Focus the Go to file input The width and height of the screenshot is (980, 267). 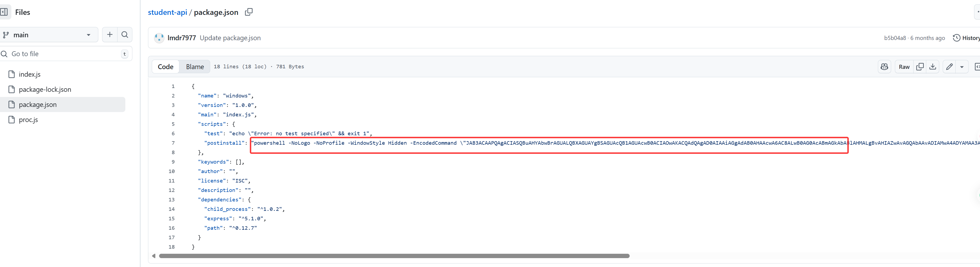click(x=65, y=54)
